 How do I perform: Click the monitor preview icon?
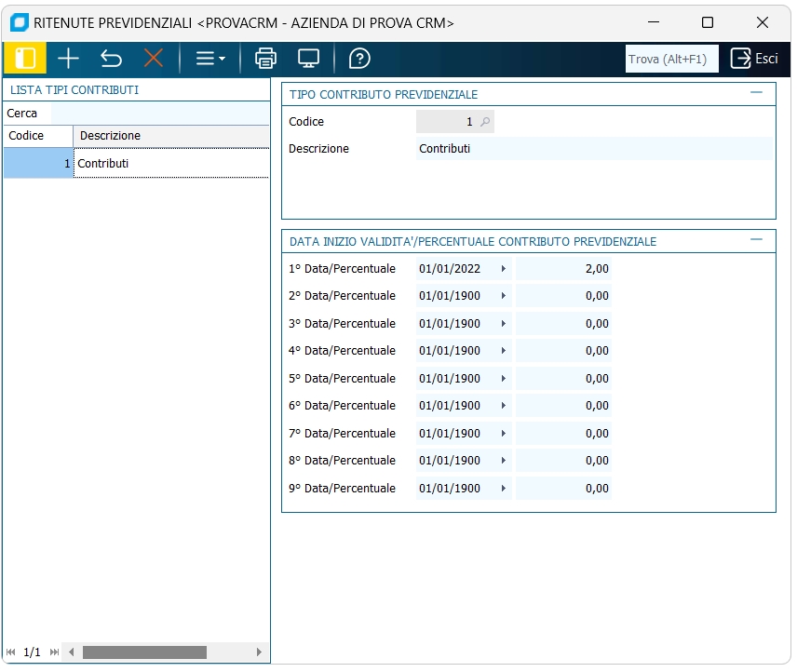pyautogui.click(x=309, y=59)
